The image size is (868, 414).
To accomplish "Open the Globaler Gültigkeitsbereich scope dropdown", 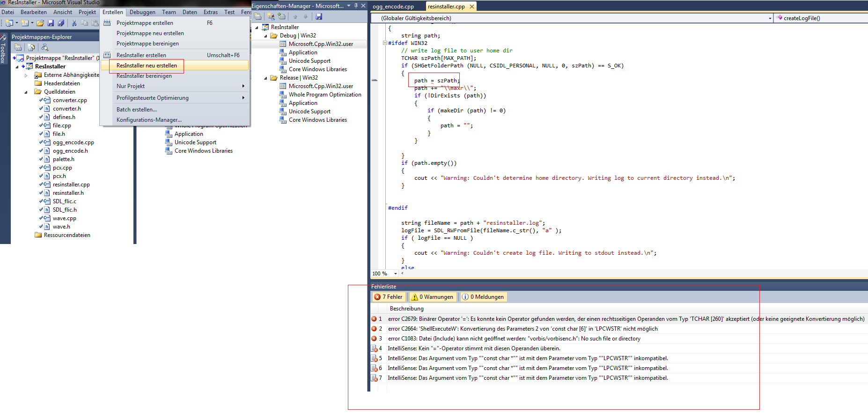I will pyautogui.click(x=770, y=18).
